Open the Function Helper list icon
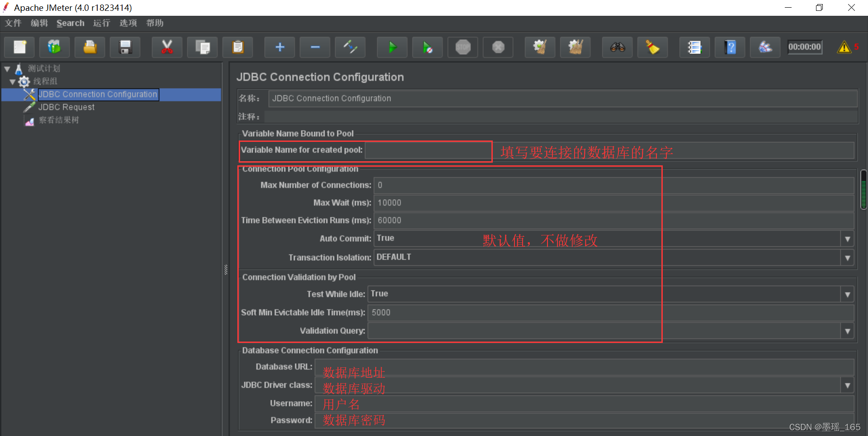The width and height of the screenshot is (868, 436). (x=695, y=47)
